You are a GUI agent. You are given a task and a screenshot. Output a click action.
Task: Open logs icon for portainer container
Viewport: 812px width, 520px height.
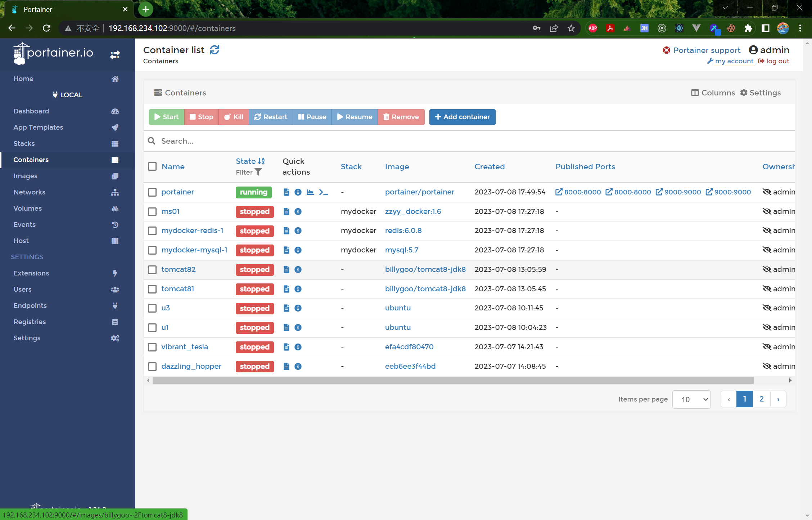point(287,192)
